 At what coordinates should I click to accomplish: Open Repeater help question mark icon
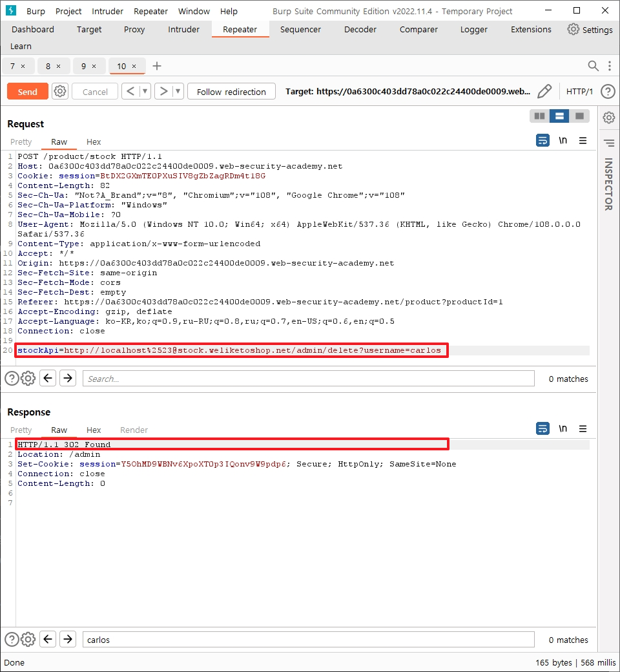pyautogui.click(x=608, y=91)
